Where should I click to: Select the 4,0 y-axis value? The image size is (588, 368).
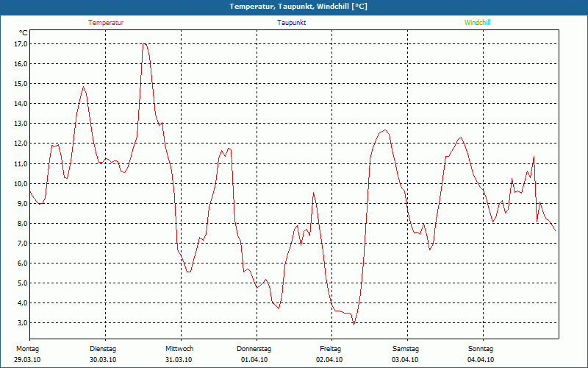coord(23,303)
